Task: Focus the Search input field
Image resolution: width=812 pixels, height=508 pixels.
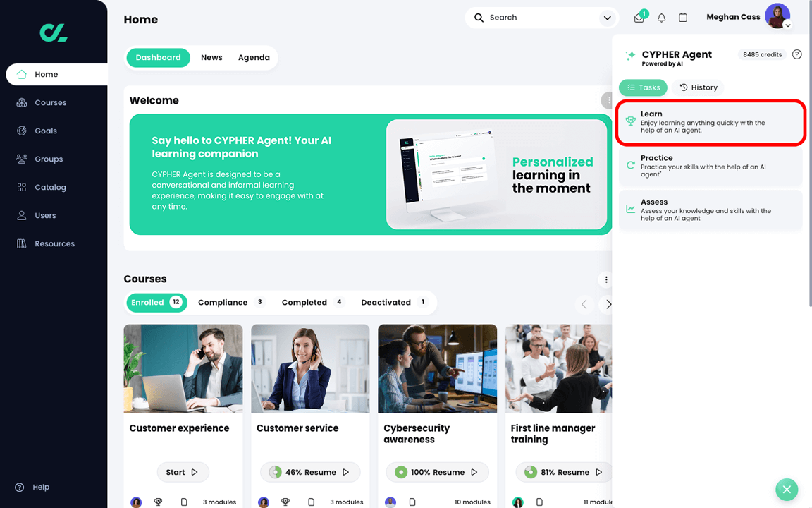Action: (541, 18)
